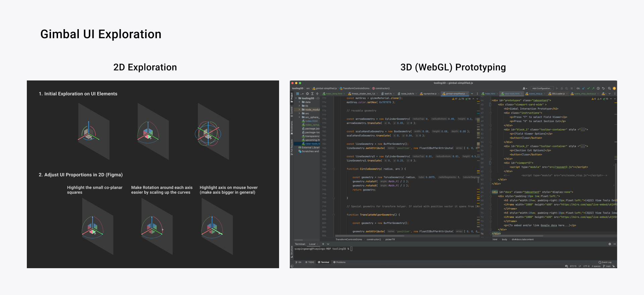The height and width of the screenshot is (295, 644).
Task: Open Git history clock icon
Action: click(x=598, y=88)
